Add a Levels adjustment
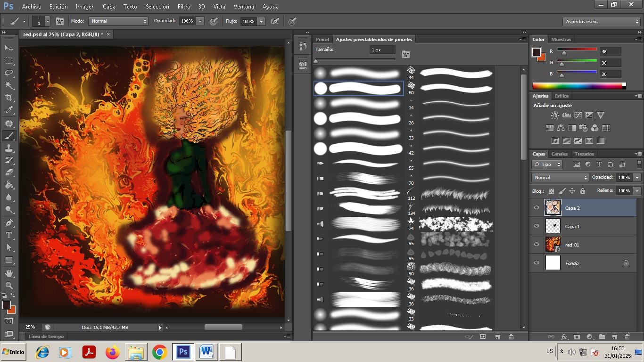Screen dimensions: 644x362 point(567,115)
